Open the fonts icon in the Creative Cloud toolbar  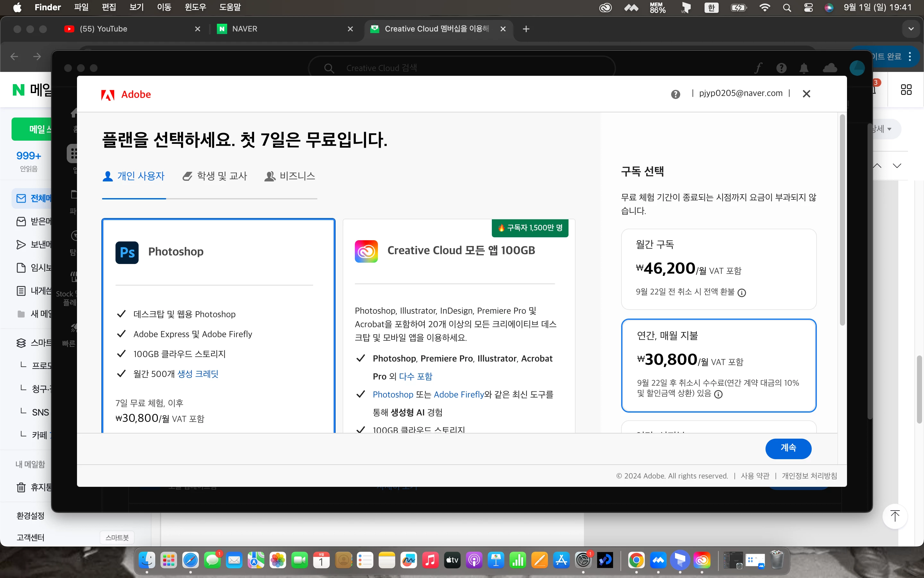[758, 68]
